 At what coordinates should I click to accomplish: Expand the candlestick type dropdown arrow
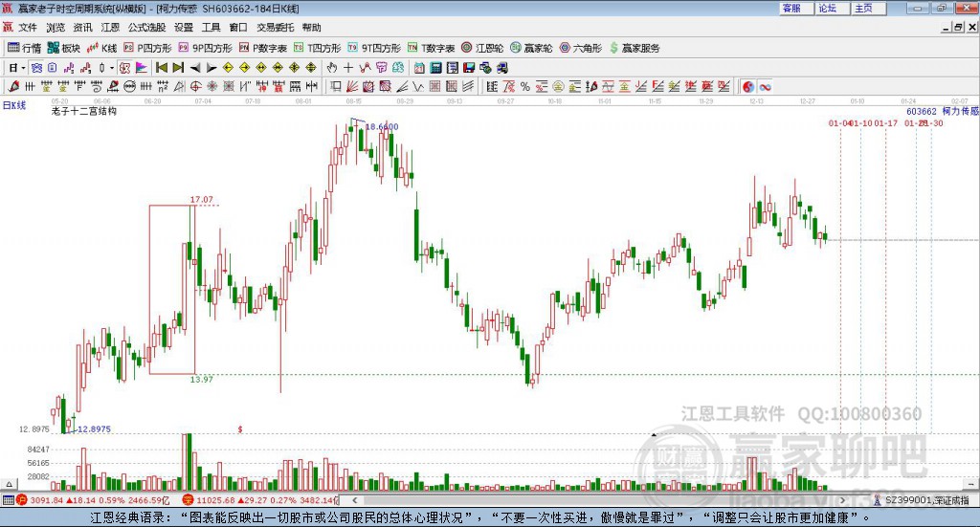(x=112, y=68)
